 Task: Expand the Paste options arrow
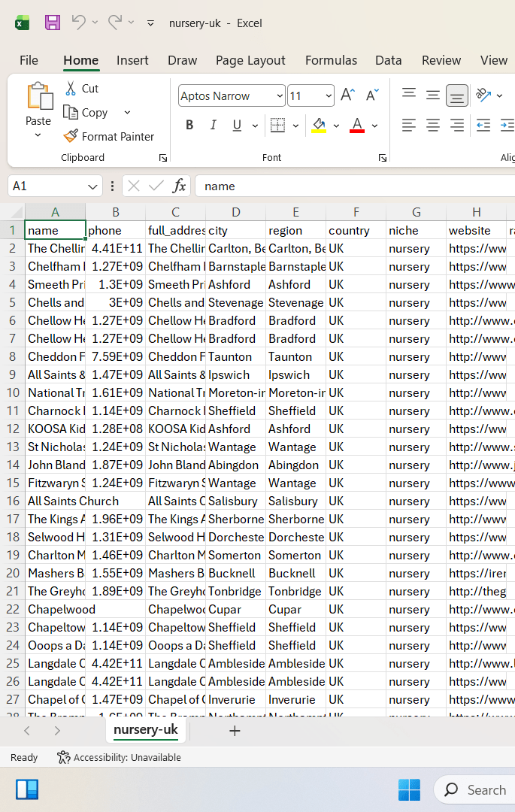point(38,135)
